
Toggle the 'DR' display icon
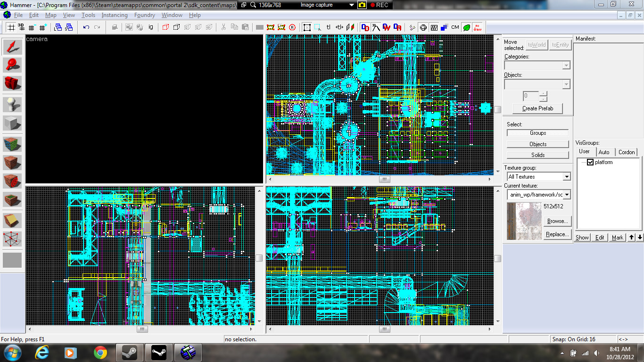[397, 27]
